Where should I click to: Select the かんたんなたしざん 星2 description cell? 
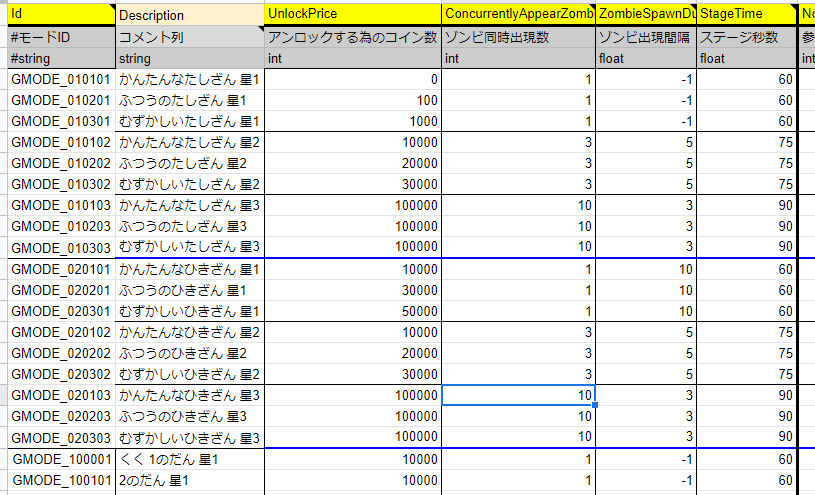tap(188, 142)
